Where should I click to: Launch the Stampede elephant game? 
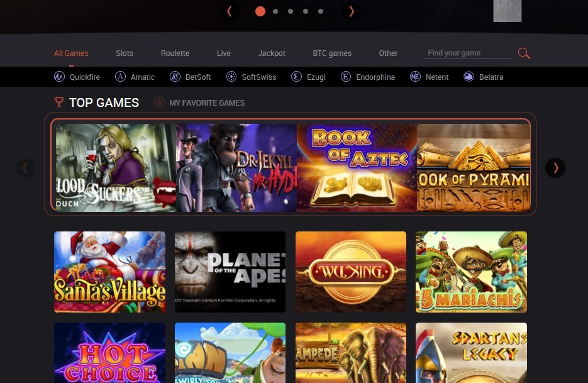pyautogui.click(x=351, y=353)
